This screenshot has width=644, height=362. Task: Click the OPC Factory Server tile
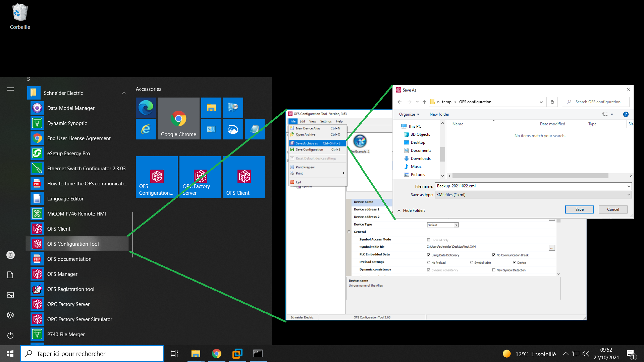[200, 177]
